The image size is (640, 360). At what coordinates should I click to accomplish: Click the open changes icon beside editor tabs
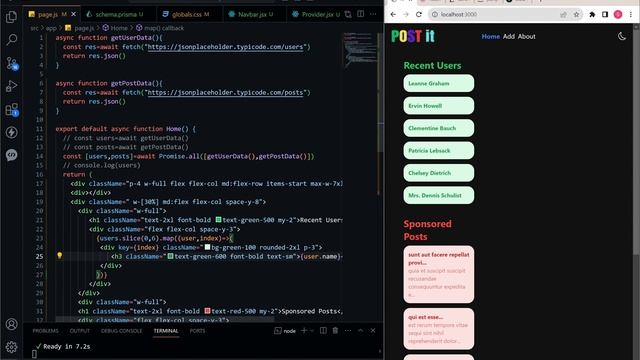click(x=348, y=14)
